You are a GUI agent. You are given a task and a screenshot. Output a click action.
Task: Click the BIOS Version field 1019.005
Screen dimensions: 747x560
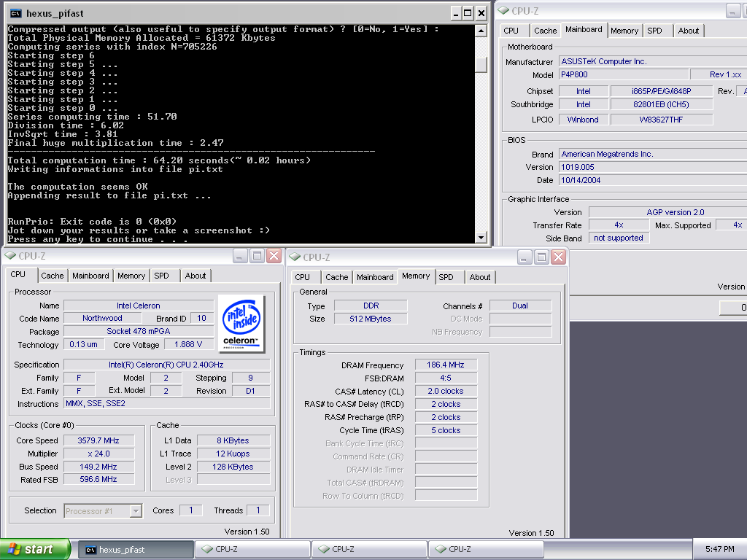point(653,167)
